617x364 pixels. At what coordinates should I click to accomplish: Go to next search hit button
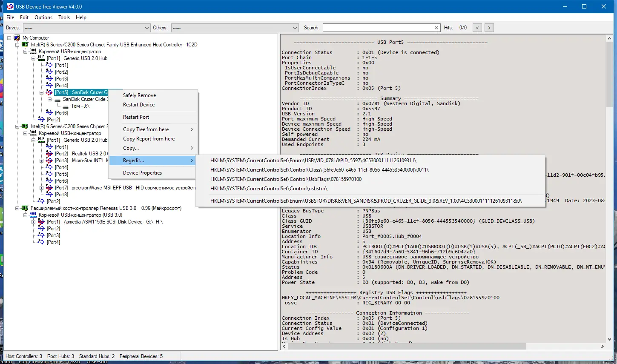click(489, 28)
